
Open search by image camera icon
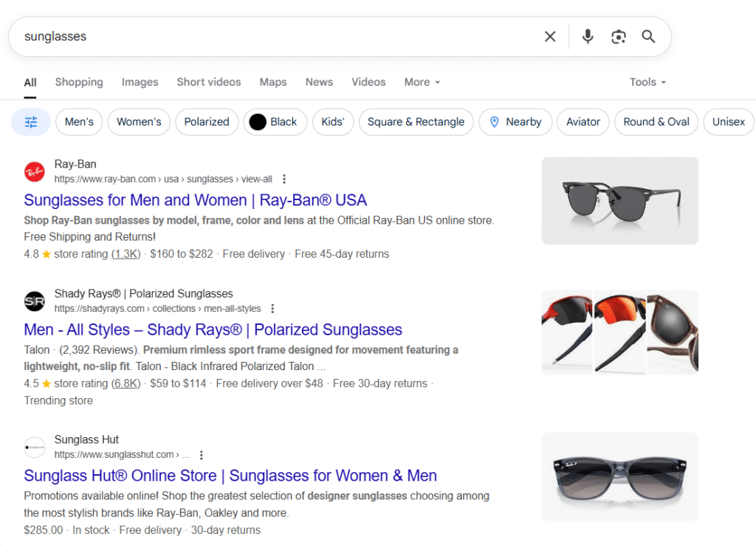coord(618,37)
